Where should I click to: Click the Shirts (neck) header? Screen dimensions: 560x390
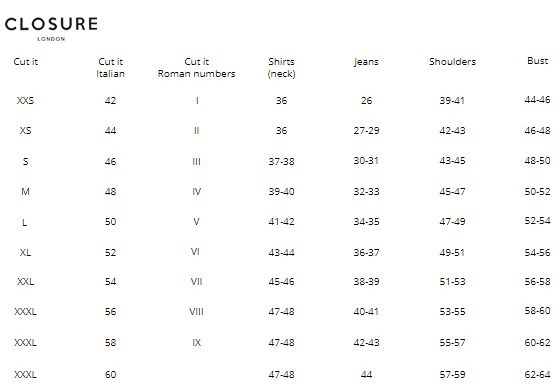click(281, 68)
